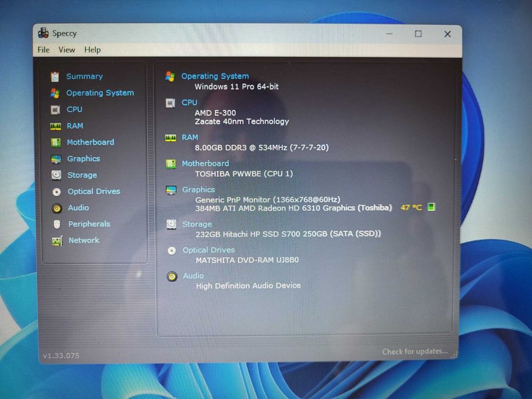Minimize the Speccy window
The height and width of the screenshot is (399, 532).
click(389, 34)
